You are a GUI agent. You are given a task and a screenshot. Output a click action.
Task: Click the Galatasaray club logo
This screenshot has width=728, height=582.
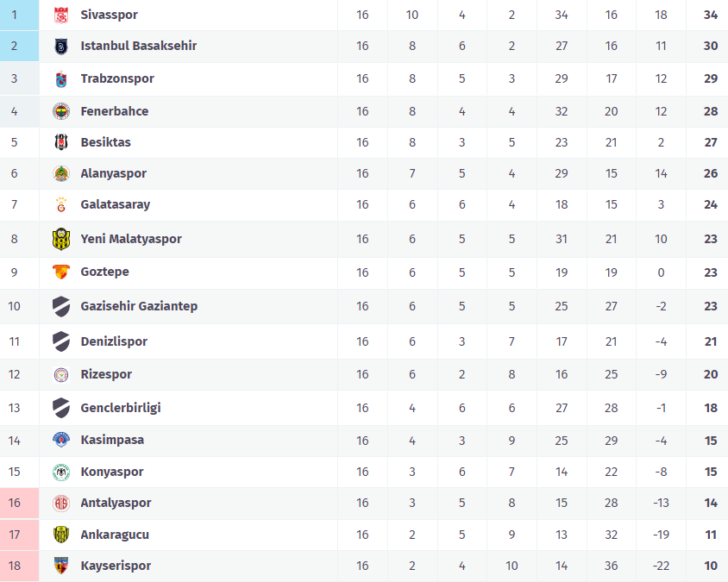click(x=60, y=205)
